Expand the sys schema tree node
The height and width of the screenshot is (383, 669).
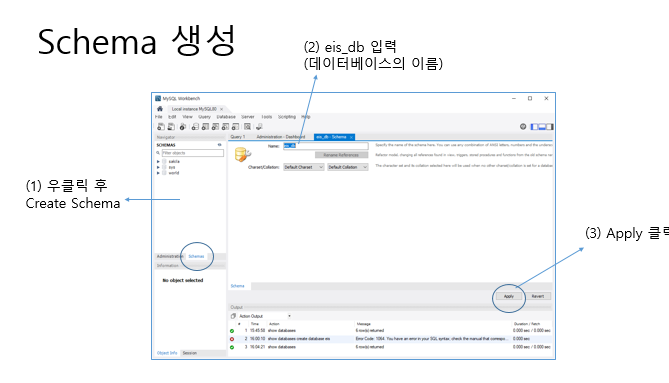pyautogui.click(x=158, y=167)
